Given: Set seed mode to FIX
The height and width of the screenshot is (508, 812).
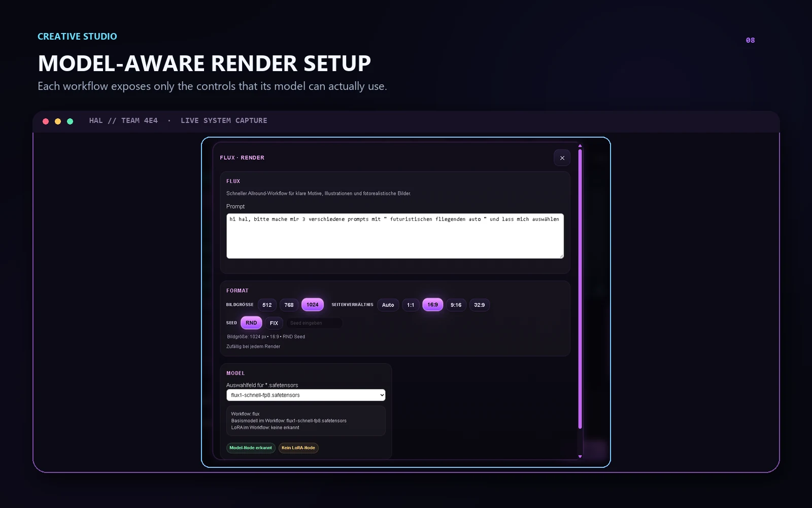Looking at the screenshot, I should 274,323.
